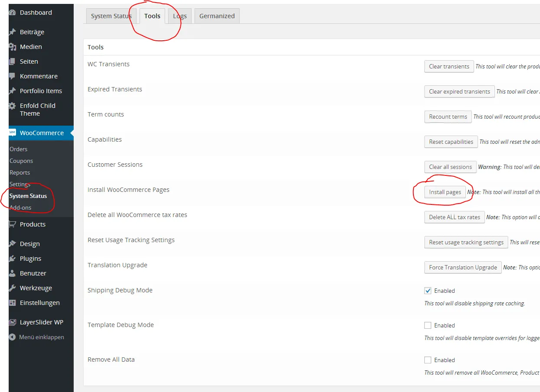Open the Products menu label
Viewport: 540px width, 392px height.
click(x=33, y=224)
